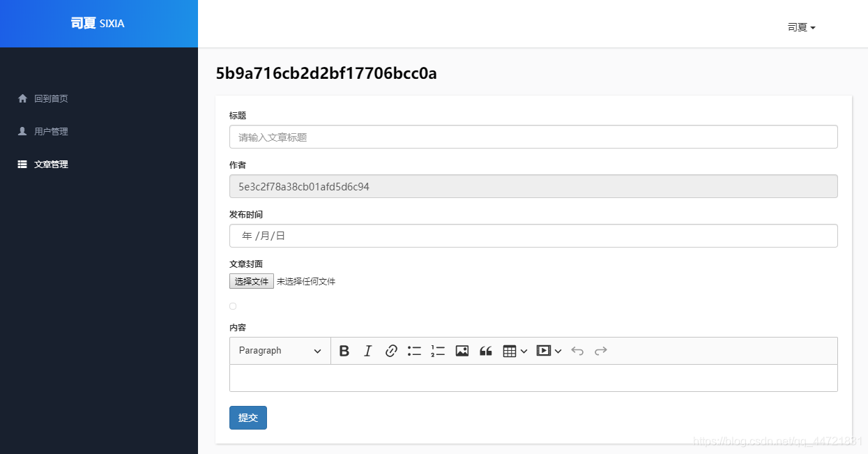Toggle italic formatting in the editor
The height and width of the screenshot is (454, 868).
click(367, 351)
